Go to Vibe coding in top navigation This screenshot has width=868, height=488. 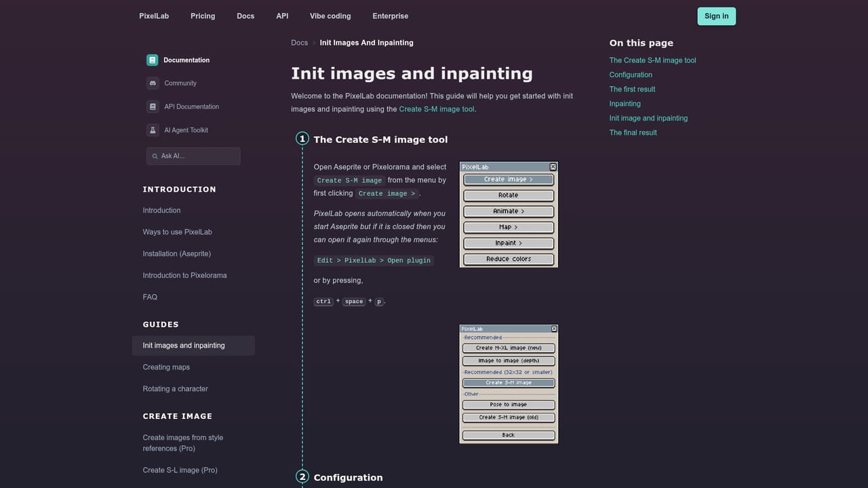point(330,16)
